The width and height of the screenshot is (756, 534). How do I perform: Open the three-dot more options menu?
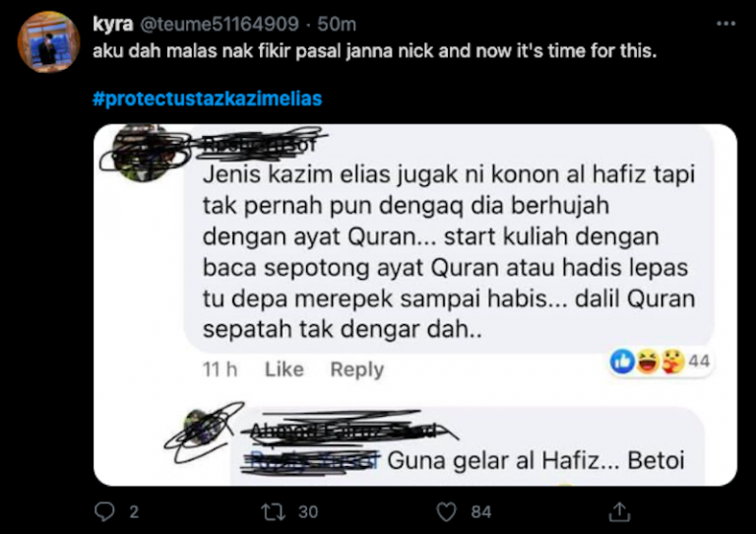coord(726,24)
